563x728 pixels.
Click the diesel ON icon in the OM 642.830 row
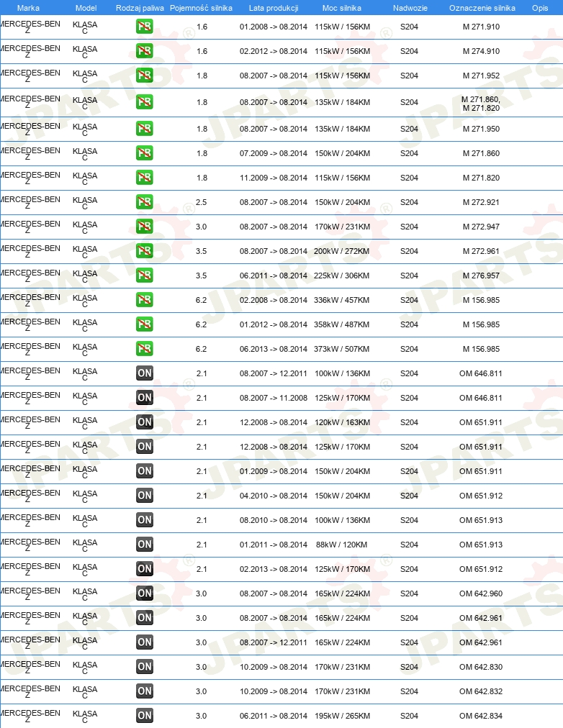[145, 667]
